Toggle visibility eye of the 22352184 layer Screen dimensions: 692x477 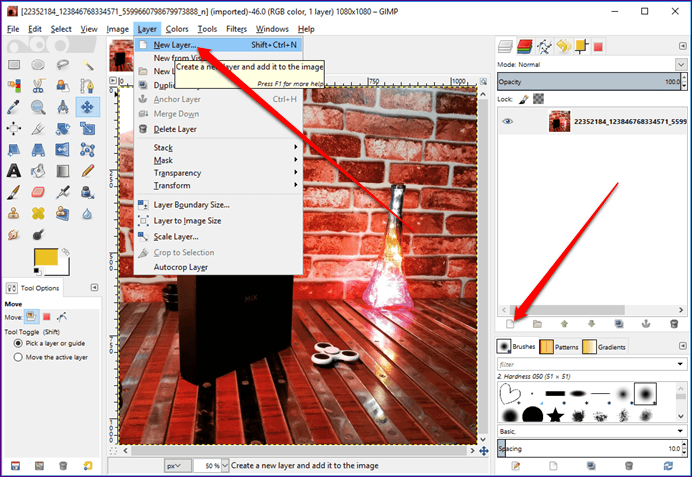[x=508, y=121]
